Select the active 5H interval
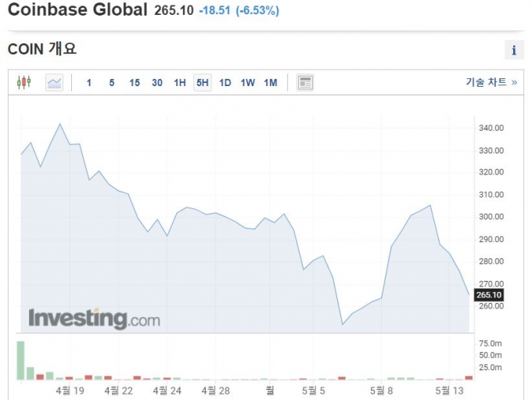The image size is (532, 400). (x=203, y=82)
